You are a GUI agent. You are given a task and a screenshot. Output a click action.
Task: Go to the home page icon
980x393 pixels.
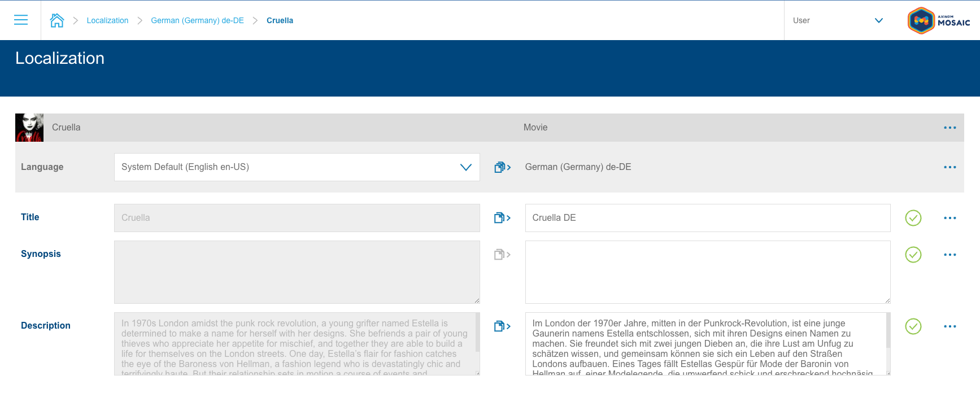56,20
